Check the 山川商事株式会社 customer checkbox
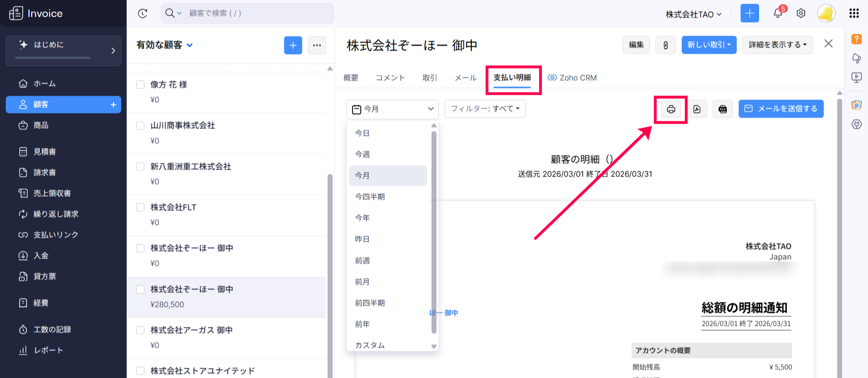Viewport: 868px width, 378px height. [x=140, y=126]
